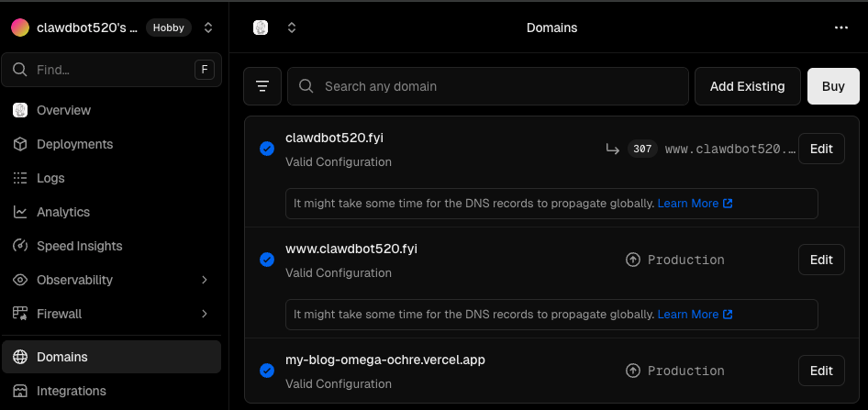Open Logs in the sidebar
The image size is (868, 410).
click(x=50, y=178)
